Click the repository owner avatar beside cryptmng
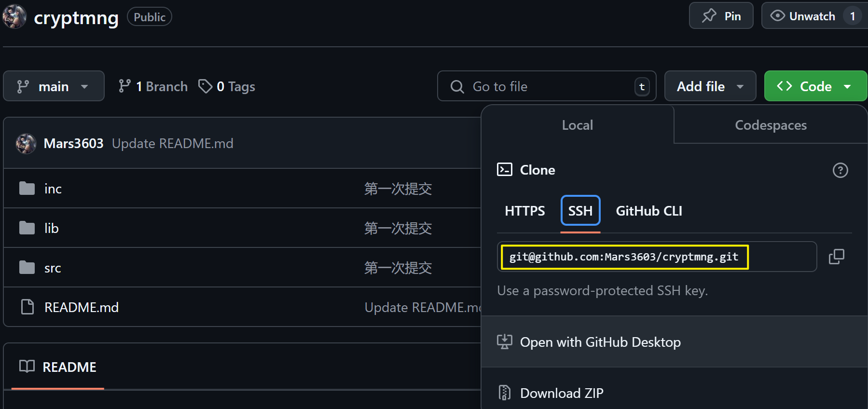Image resolution: width=868 pixels, height=409 pixels. [14, 17]
